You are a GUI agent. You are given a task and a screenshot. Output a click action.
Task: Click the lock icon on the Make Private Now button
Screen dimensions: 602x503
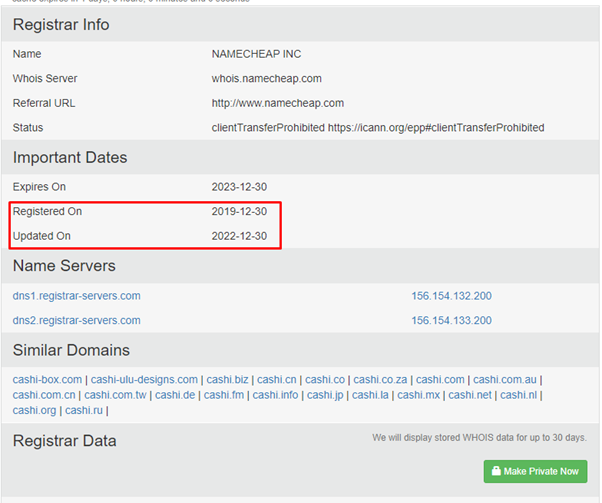point(496,471)
